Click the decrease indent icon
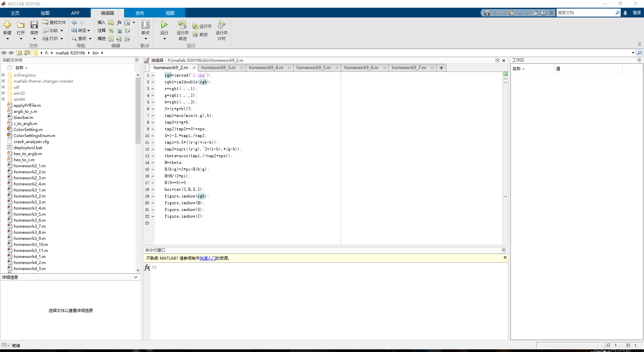Image resolution: width=644 pixels, height=352 pixels. coord(127,39)
